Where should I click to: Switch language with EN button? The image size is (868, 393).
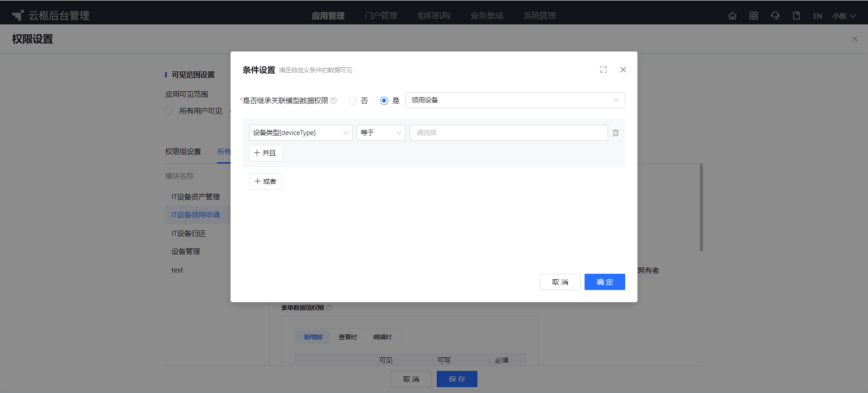click(x=817, y=16)
